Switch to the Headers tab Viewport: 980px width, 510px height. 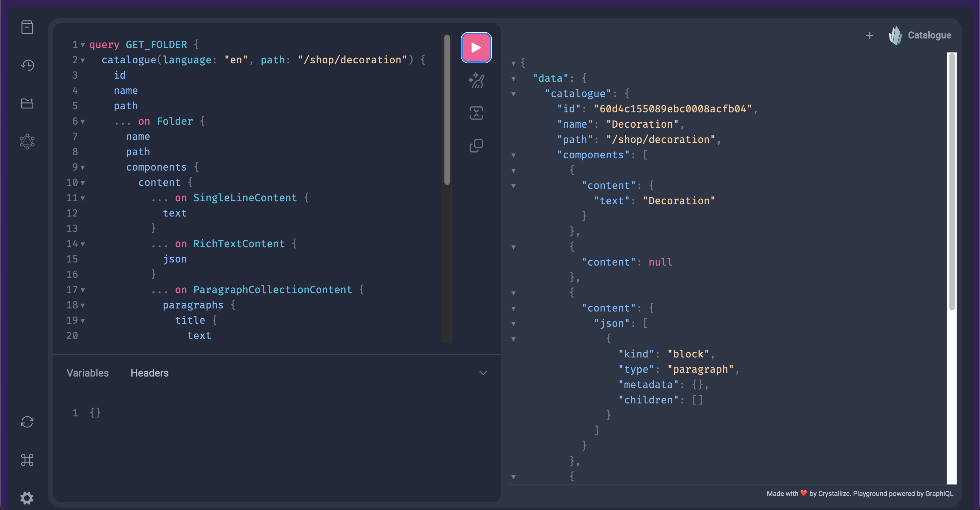(x=150, y=373)
